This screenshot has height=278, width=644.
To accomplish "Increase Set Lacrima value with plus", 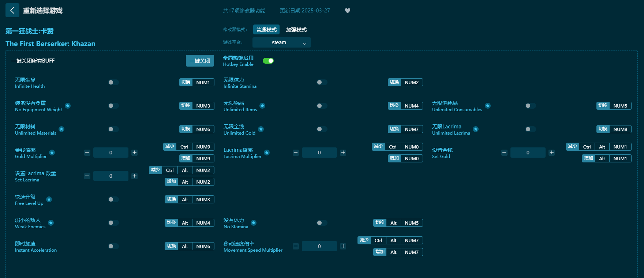I will point(135,176).
